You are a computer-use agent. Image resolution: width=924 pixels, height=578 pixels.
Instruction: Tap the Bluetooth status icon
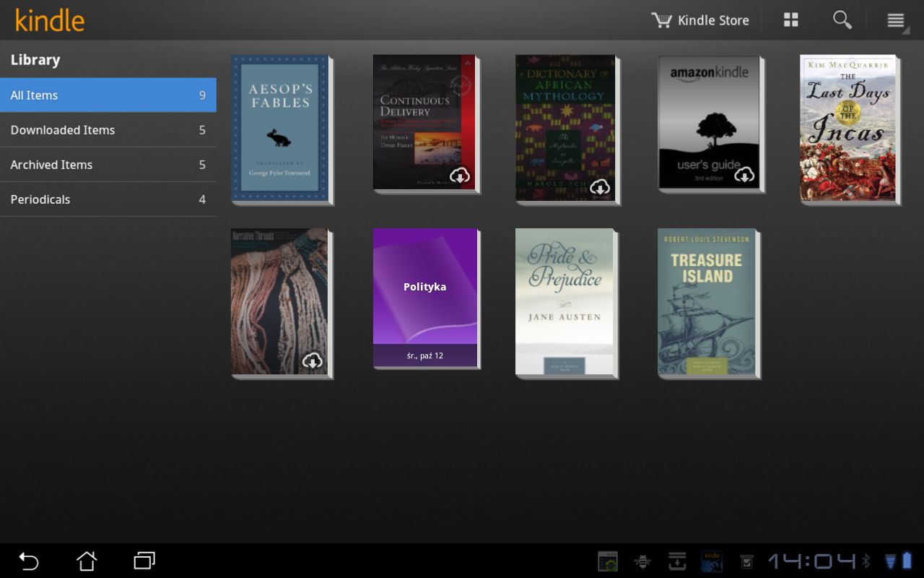867,561
